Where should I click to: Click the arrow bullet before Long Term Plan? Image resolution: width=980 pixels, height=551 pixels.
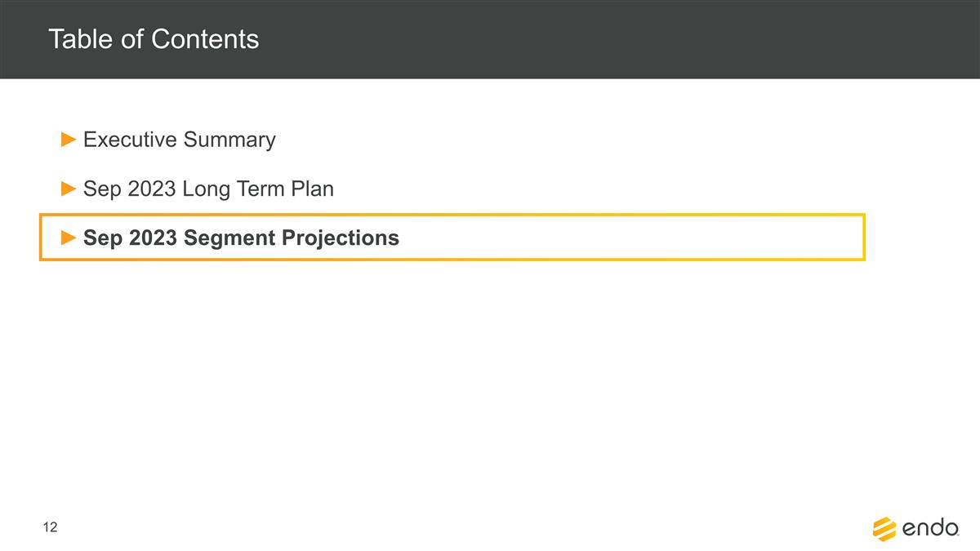(69, 189)
